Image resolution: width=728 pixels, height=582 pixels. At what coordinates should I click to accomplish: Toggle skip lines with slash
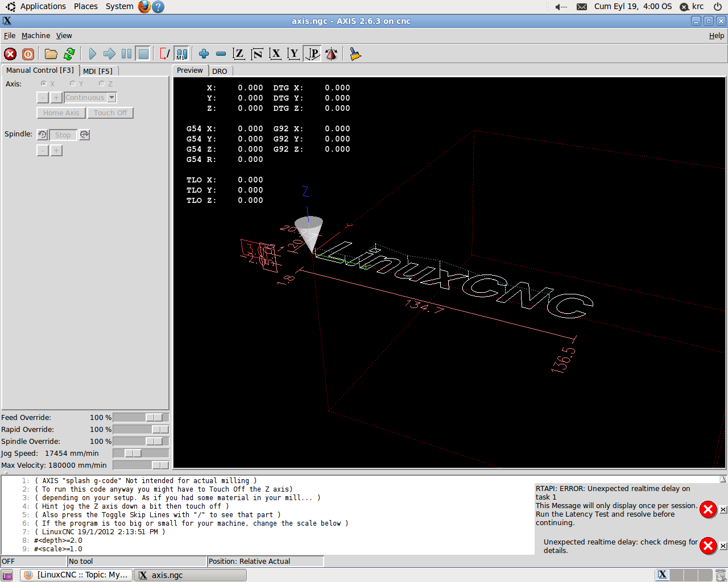point(164,54)
